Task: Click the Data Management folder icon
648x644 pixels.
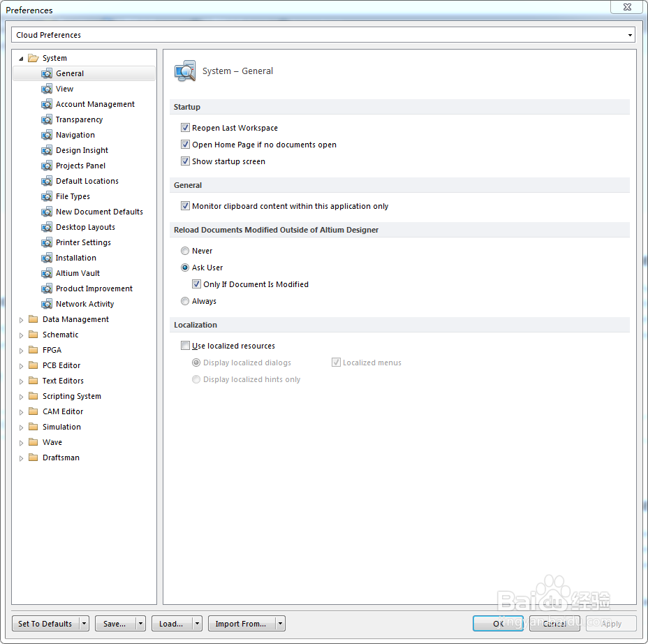Action: [33, 319]
